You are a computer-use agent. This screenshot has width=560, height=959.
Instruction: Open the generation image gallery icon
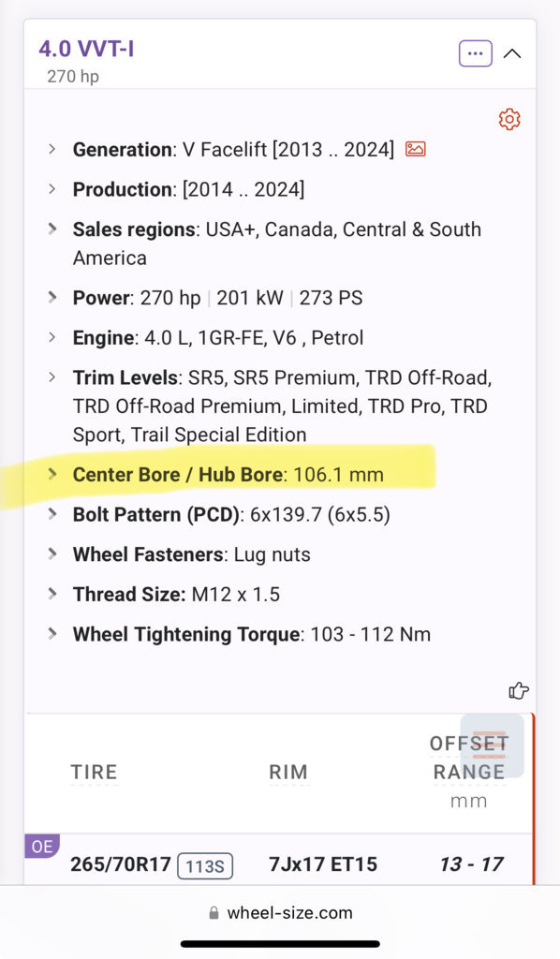pyautogui.click(x=416, y=149)
